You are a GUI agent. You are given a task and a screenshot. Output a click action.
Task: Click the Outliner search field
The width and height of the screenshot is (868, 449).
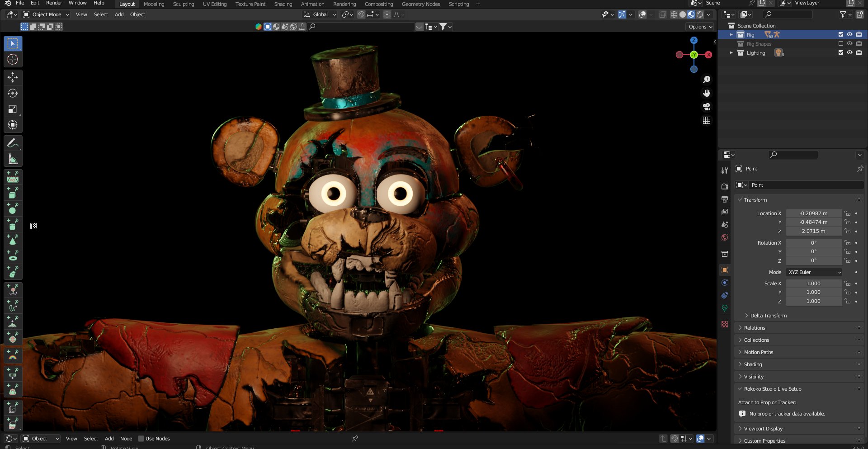pyautogui.click(x=788, y=14)
